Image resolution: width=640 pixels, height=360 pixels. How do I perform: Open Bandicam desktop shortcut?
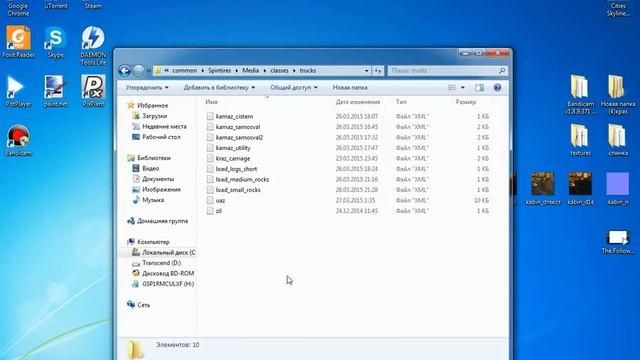coord(18,140)
